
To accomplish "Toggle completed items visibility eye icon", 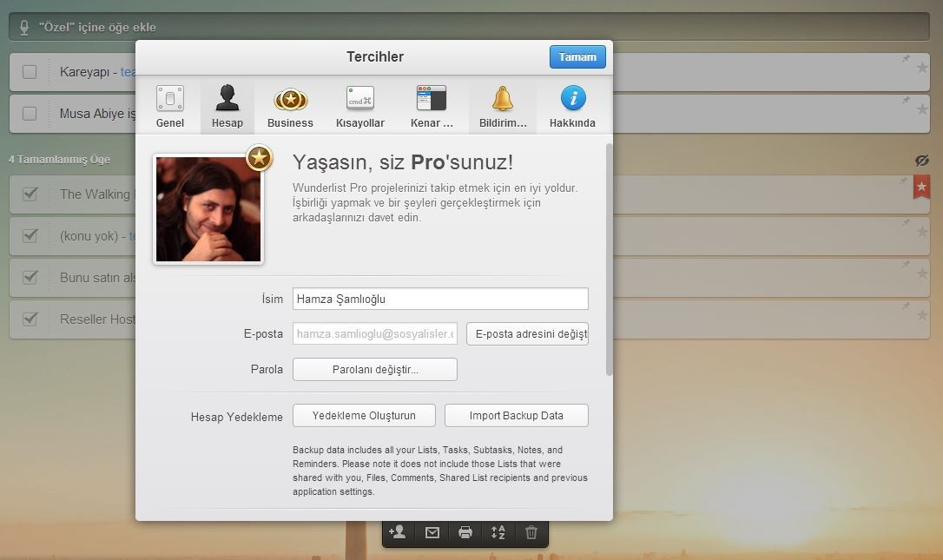I will point(922,161).
